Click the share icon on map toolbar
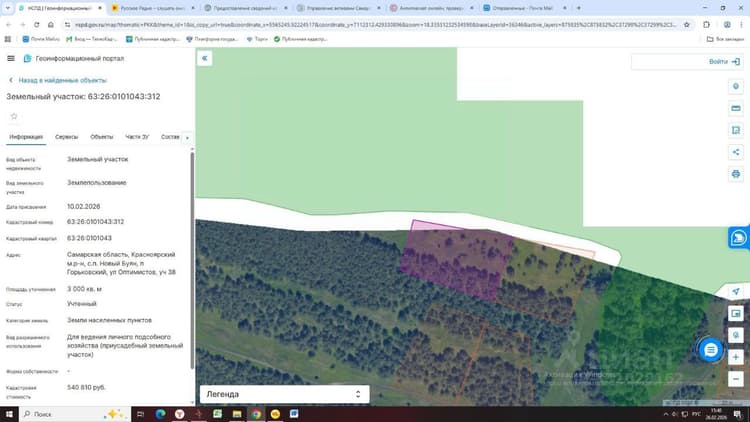The image size is (750, 422). point(736,152)
